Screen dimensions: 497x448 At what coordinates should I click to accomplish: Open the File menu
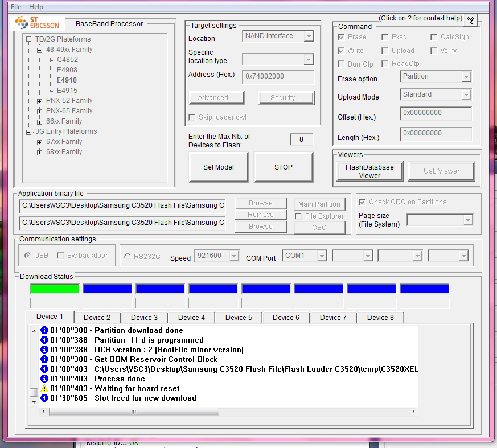coord(16,7)
